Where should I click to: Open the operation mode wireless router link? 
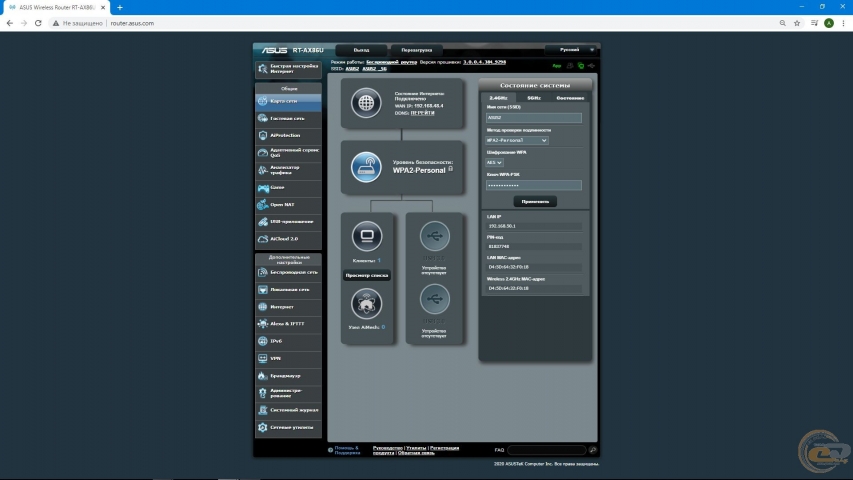point(392,62)
